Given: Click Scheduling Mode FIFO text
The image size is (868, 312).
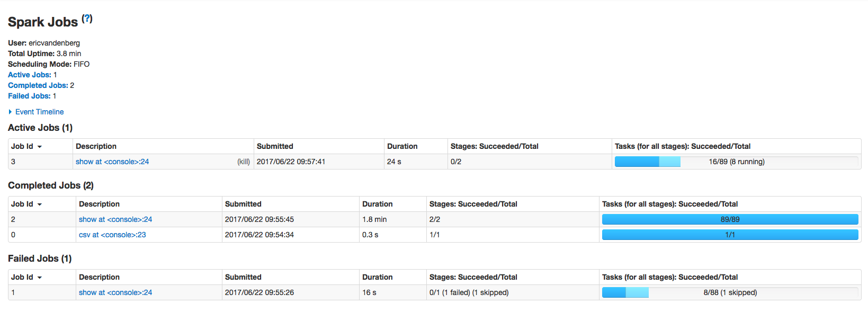Looking at the screenshot, I should click(49, 64).
